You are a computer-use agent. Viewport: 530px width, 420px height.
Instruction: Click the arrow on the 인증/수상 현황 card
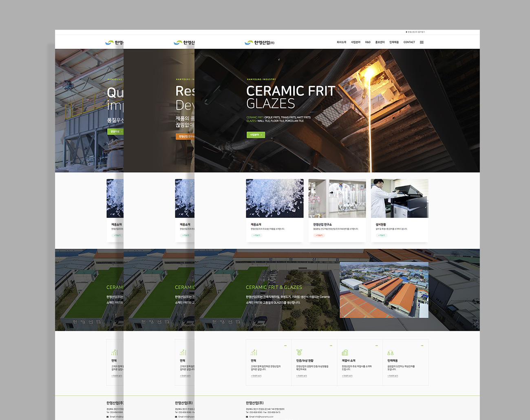(331, 346)
